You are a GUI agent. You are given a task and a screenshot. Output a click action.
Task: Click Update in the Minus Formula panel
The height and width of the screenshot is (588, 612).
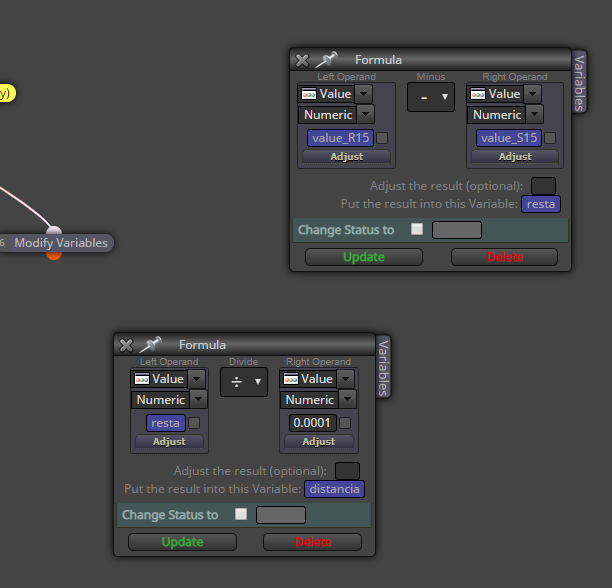click(x=364, y=257)
